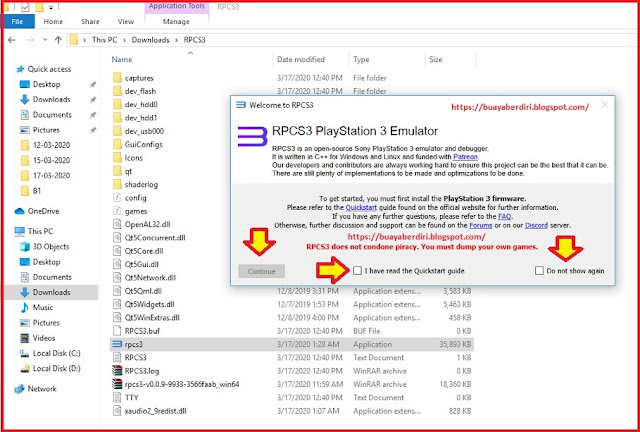This screenshot has width=640, height=432.
Task: Select Qt5Concurrent.dll file name
Action: point(155,238)
